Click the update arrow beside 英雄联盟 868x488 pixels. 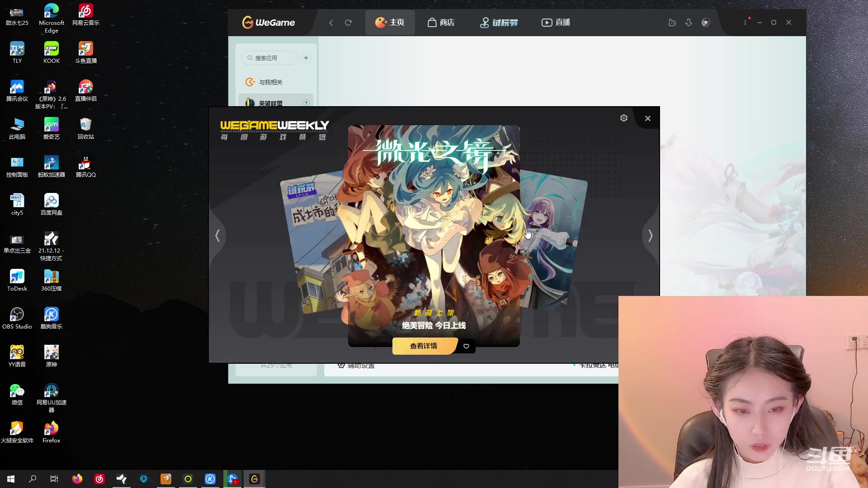coord(306,103)
